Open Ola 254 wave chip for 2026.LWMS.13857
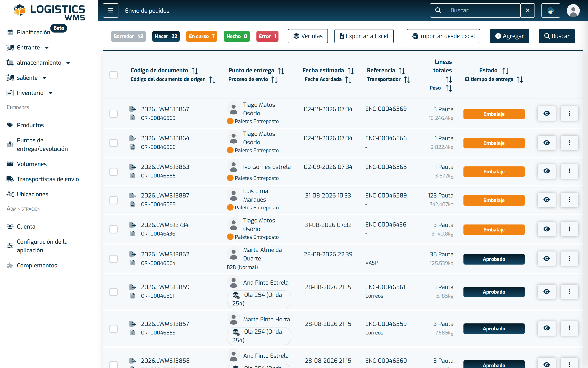 (x=259, y=336)
